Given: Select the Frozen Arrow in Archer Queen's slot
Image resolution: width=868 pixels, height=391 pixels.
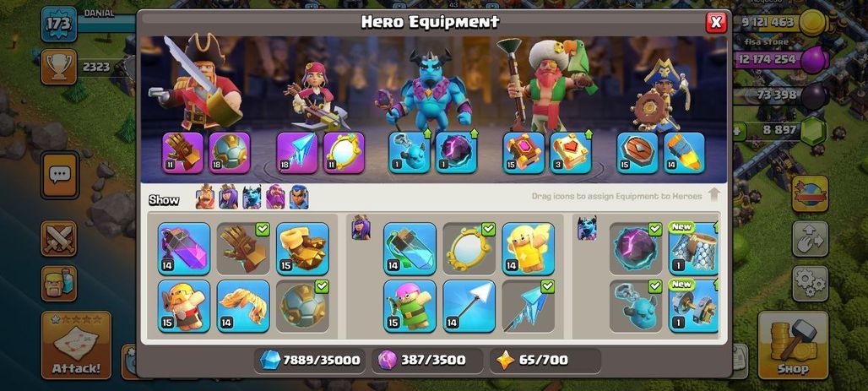Looking at the screenshot, I should [x=297, y=152].
